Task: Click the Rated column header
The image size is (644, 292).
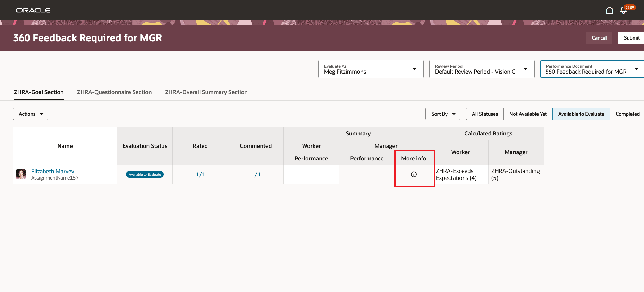Action: 200,146
